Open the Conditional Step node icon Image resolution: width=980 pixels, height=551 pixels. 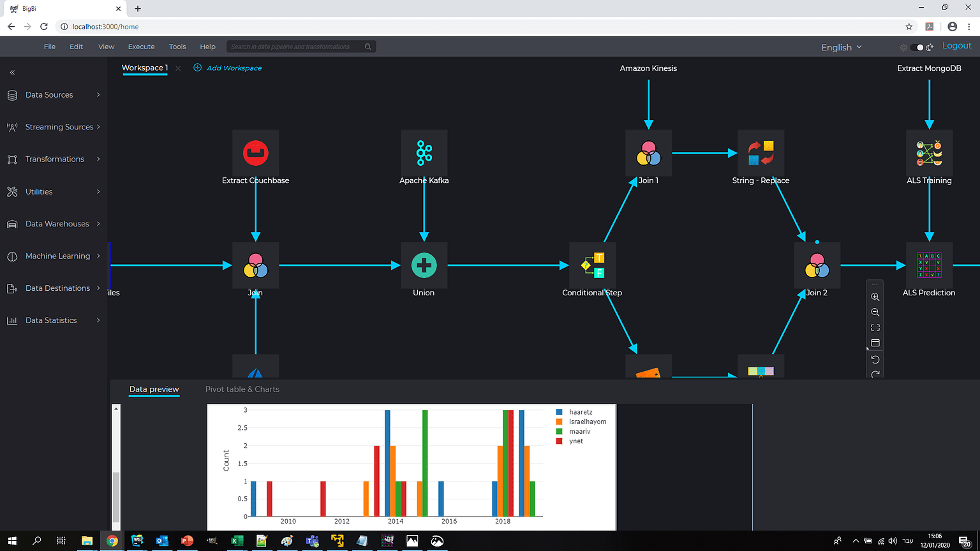coord(592,265)
